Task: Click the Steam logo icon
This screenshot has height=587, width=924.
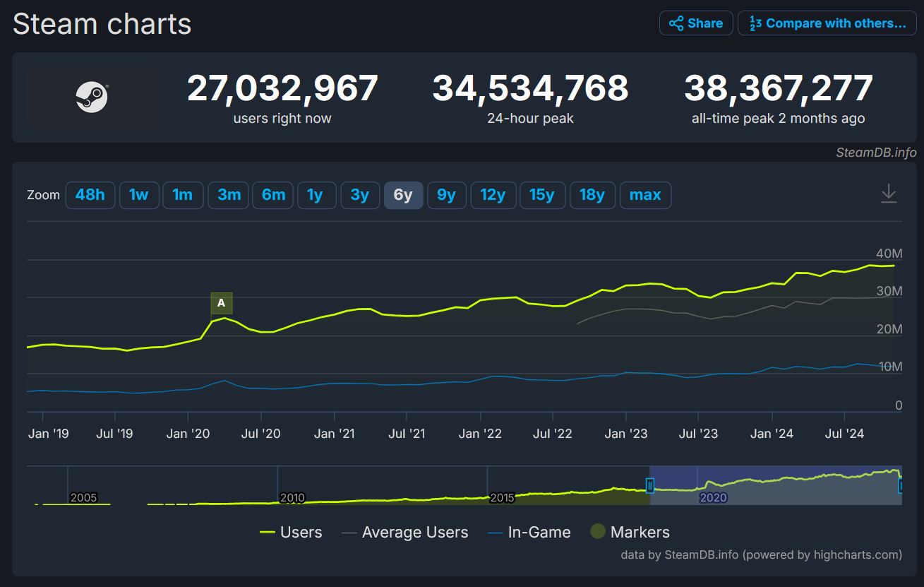Action: pos(92,97)
